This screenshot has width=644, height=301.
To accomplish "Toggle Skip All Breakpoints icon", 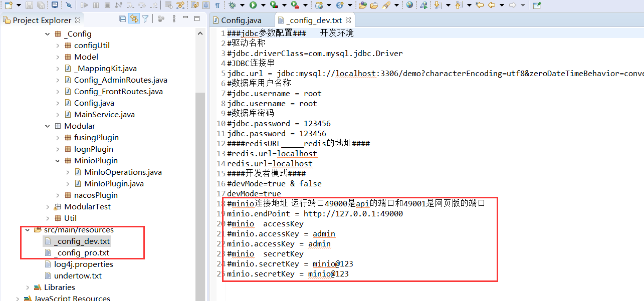I will point(69,6).
